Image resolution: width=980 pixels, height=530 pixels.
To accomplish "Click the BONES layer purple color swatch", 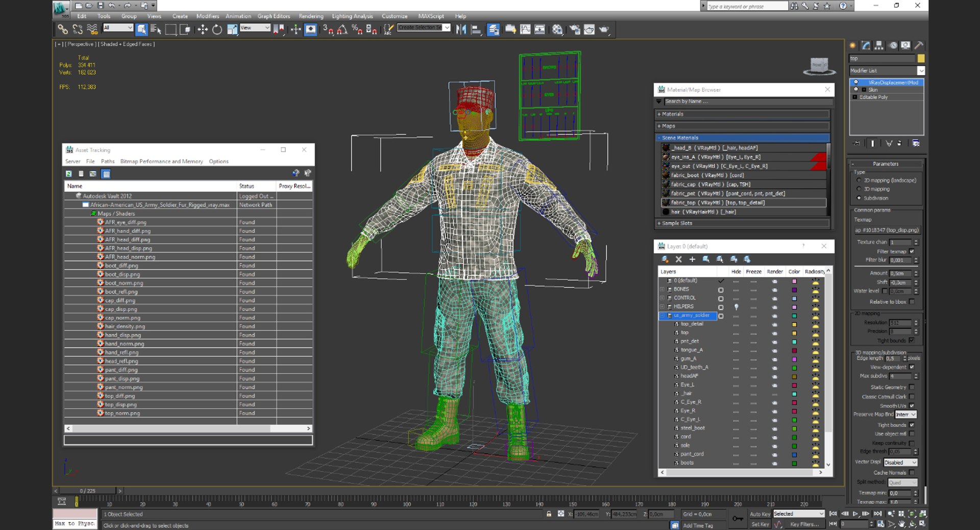I will coord(794,290).
